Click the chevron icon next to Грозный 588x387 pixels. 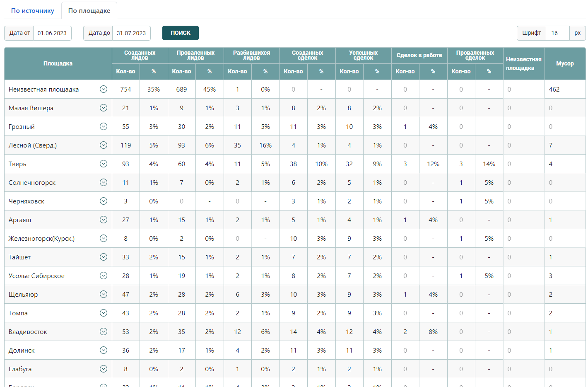[104, 126]
